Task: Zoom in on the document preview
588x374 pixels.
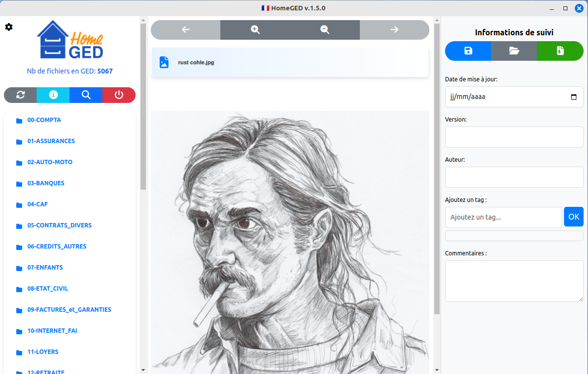Action: point(255,30)
